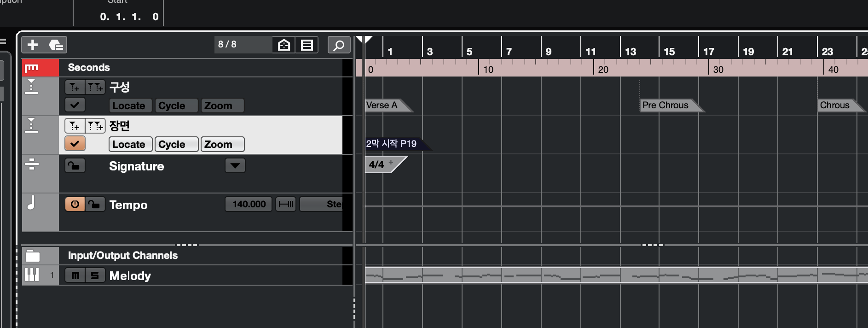Click the Melody MIDI part in timeline
Screen dimensions: 868x328
pos(616,275)
